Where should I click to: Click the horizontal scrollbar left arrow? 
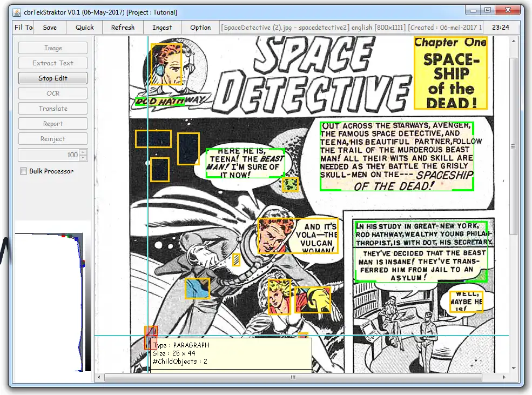click(99, 377)
